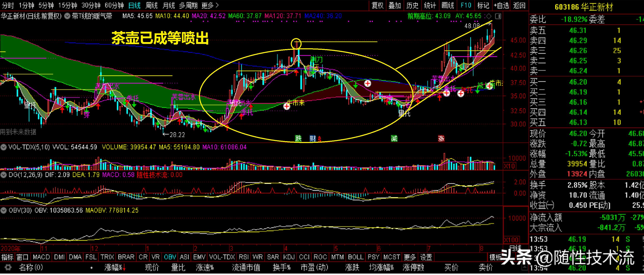644x275 pixels.
Task: Expand the OBV(30) indicator dropdown arrow
Action: 4,210
